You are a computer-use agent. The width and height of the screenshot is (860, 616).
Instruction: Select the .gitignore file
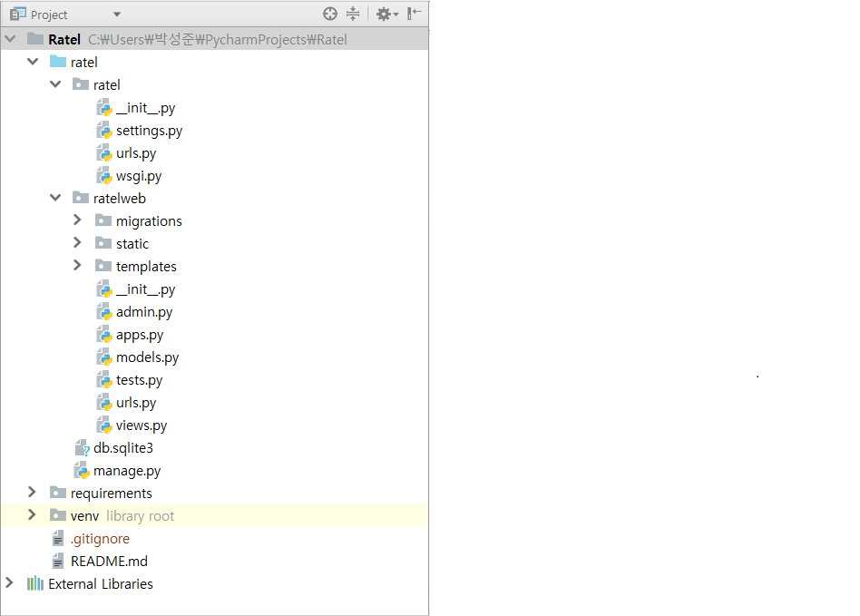100,539
